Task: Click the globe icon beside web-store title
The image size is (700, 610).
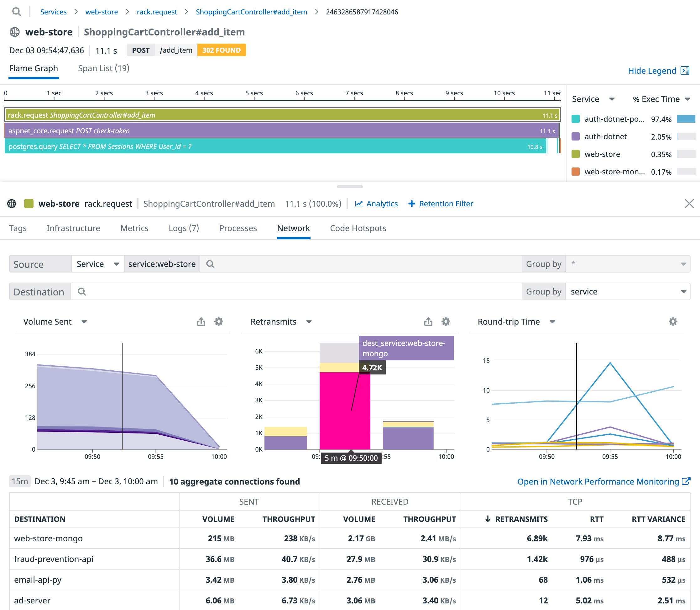Action: point(15,32)
